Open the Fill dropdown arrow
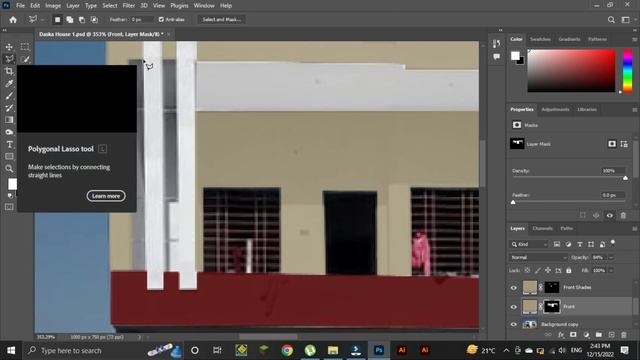This screenshot has width=640, height=360. pyautogui.click(x=611, y=270)
